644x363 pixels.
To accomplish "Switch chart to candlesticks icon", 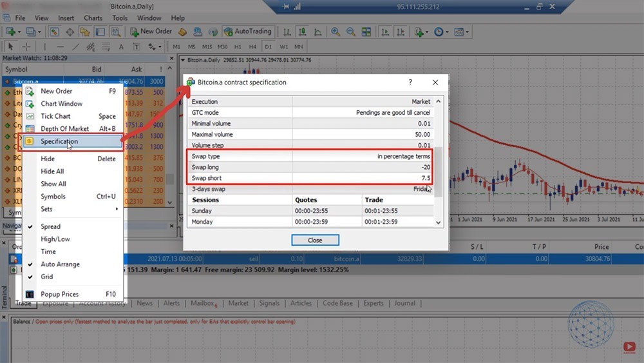I will click(302, 32).
